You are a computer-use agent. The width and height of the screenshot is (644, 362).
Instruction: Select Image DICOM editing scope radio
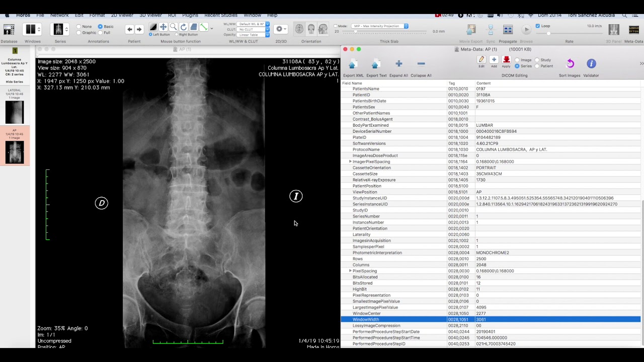517,60
